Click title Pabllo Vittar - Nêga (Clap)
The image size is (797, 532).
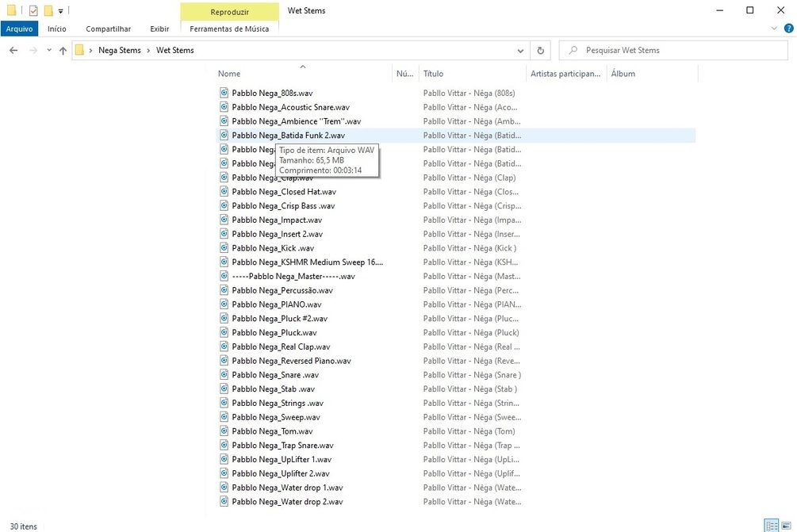click(x=469, y=178)
